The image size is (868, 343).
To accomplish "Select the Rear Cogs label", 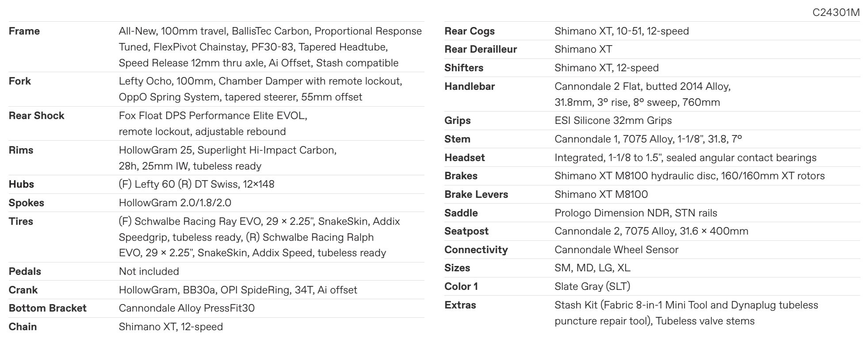I will [470, 31].
